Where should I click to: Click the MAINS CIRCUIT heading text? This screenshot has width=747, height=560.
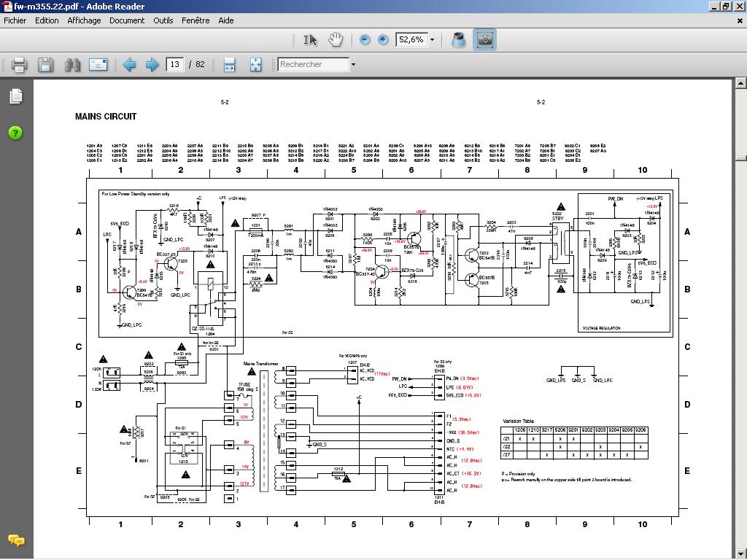pos(106,117)
